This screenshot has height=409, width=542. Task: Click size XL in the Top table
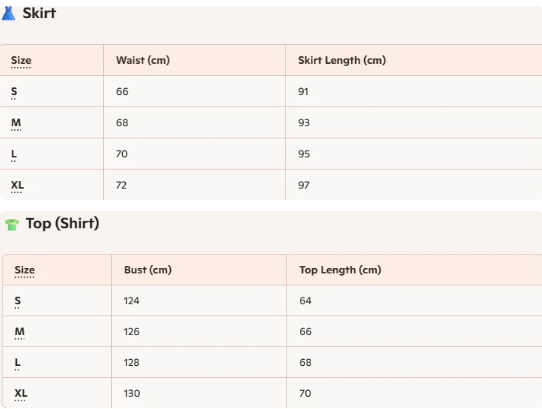21,393
